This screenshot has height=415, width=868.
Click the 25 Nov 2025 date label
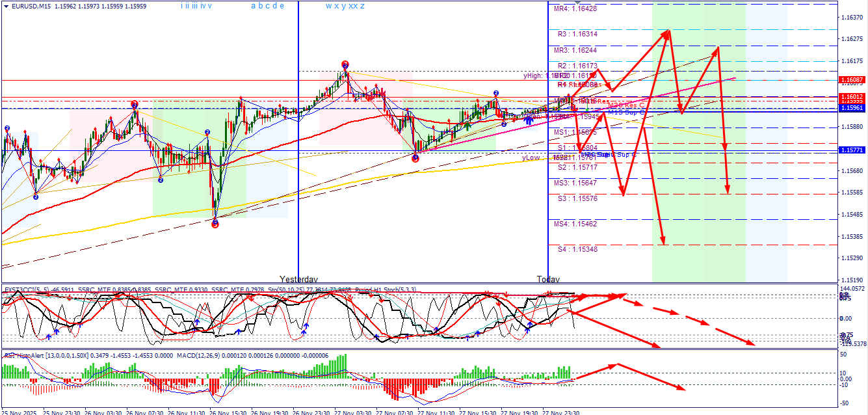coord(18,412)
